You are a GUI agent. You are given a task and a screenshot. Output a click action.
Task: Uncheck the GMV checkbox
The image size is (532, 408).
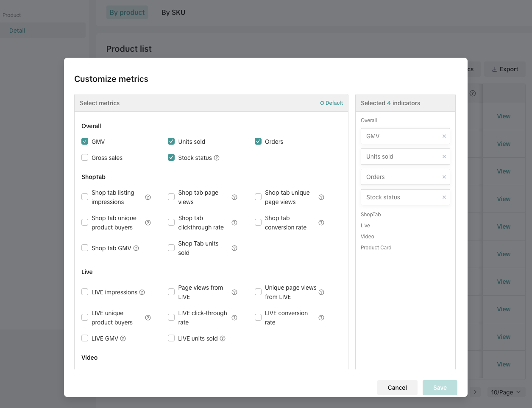85,142
